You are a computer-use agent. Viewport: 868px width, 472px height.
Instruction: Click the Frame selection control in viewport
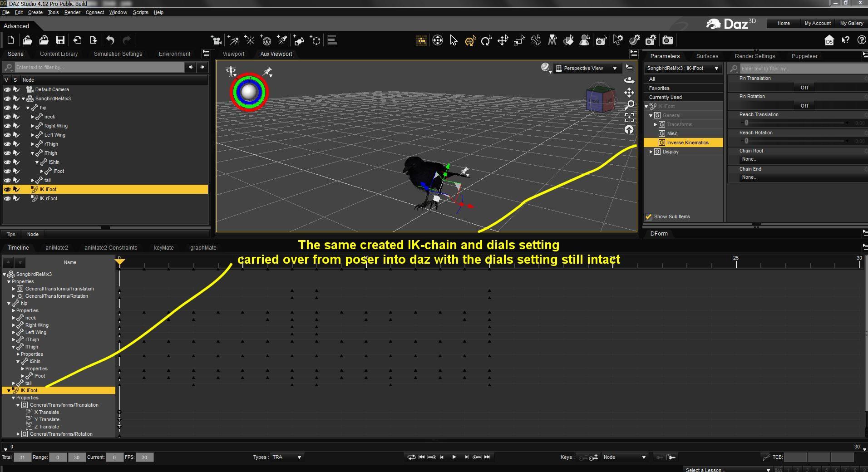point(629,117)
